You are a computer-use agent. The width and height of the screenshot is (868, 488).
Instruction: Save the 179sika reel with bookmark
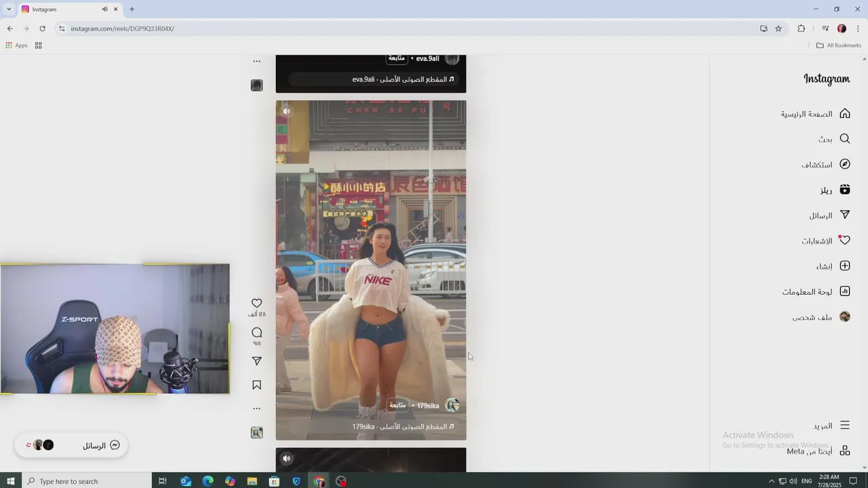click(256, 385)
